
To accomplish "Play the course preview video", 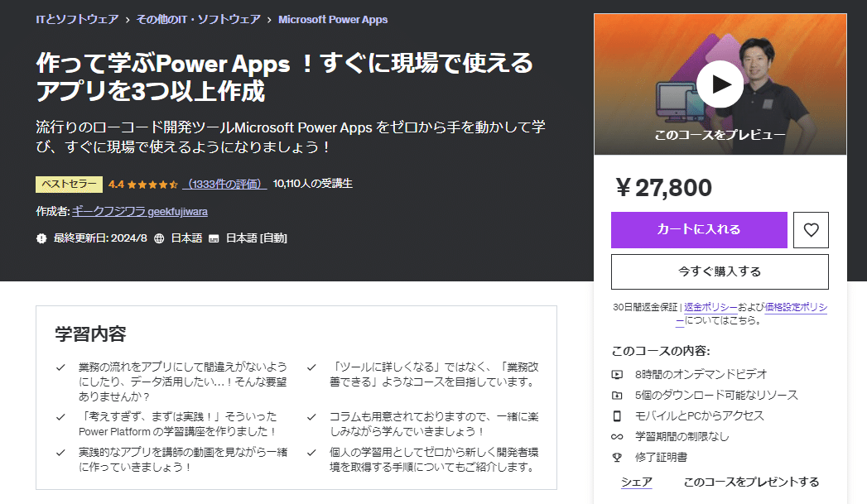I will [720, 84].
